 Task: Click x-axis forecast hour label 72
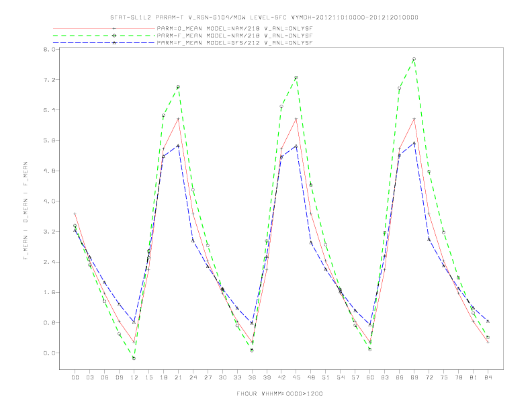pyautogui.click(x=429, y=377)
